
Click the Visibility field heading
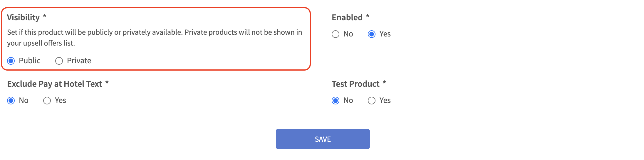pos(23,17)
